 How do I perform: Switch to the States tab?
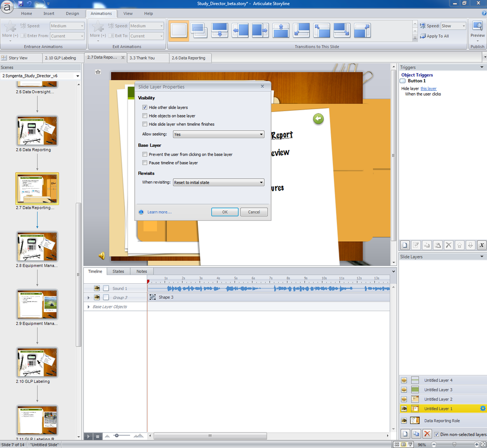[x=118, y=272]
